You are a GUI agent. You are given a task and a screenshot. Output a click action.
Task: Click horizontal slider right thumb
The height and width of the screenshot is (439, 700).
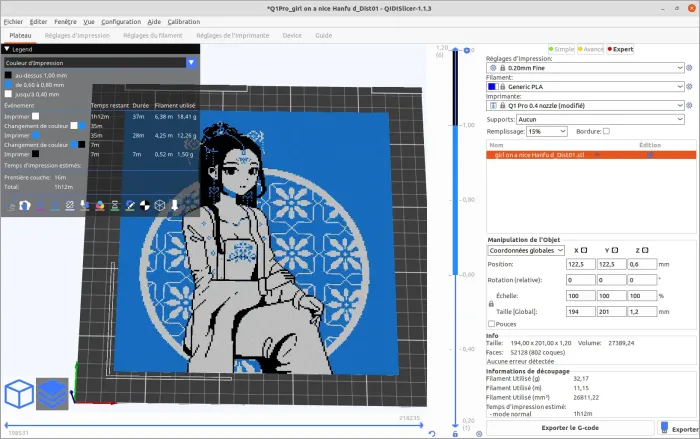tap(421, 425)
